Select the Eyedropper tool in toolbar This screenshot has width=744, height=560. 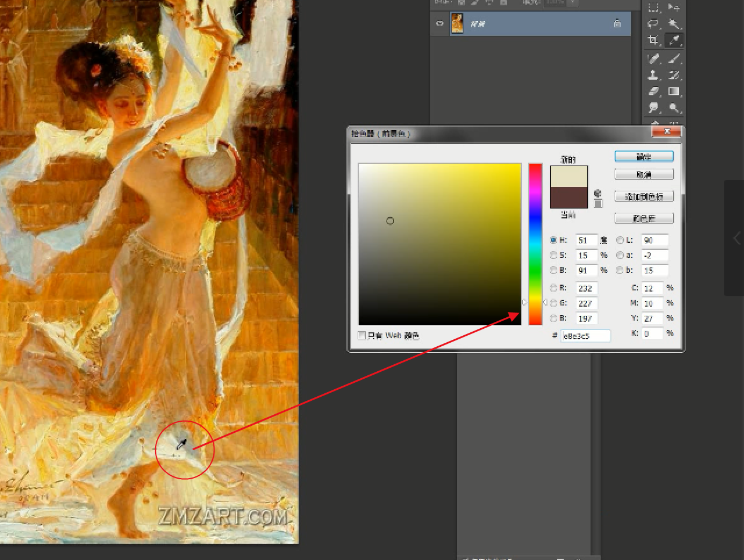click(674, 40)
